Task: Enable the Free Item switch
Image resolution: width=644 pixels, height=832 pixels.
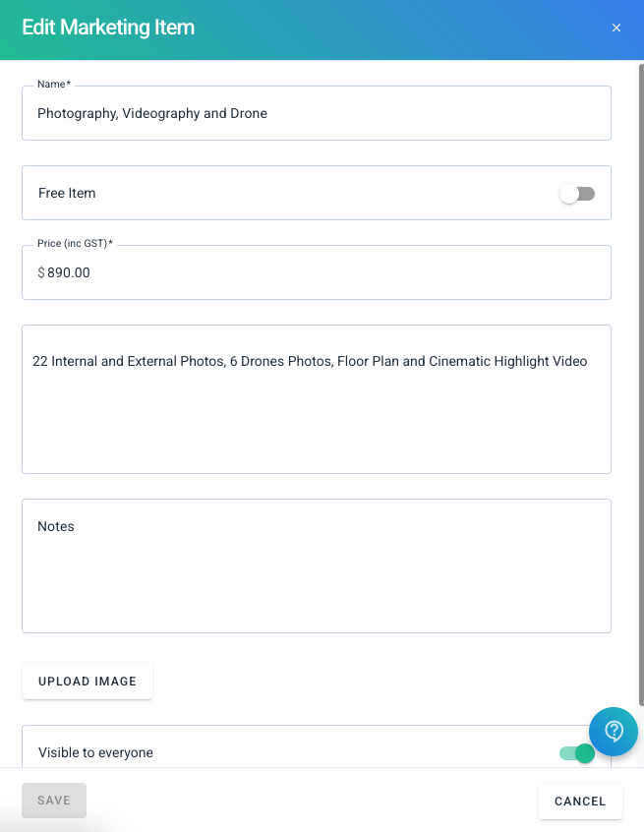Action: coord(577,194)
